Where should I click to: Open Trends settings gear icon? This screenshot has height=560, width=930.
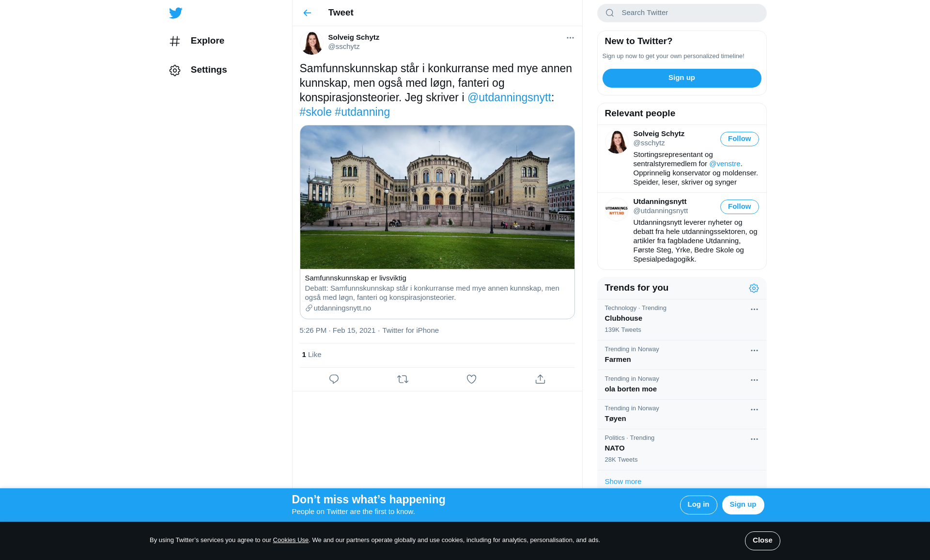pyautogui.click(x=754, y=288)
